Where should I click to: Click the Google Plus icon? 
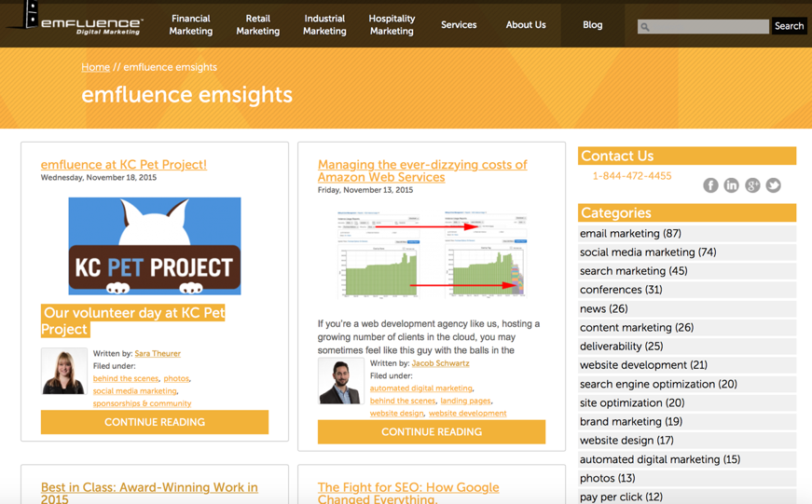tap(752, 185)
